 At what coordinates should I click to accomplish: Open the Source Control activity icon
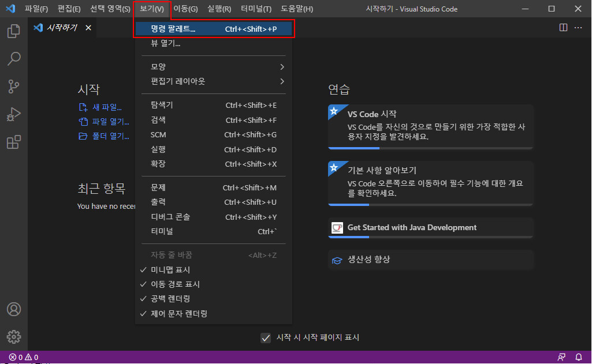pyautogui.click(x=14, y=87)
